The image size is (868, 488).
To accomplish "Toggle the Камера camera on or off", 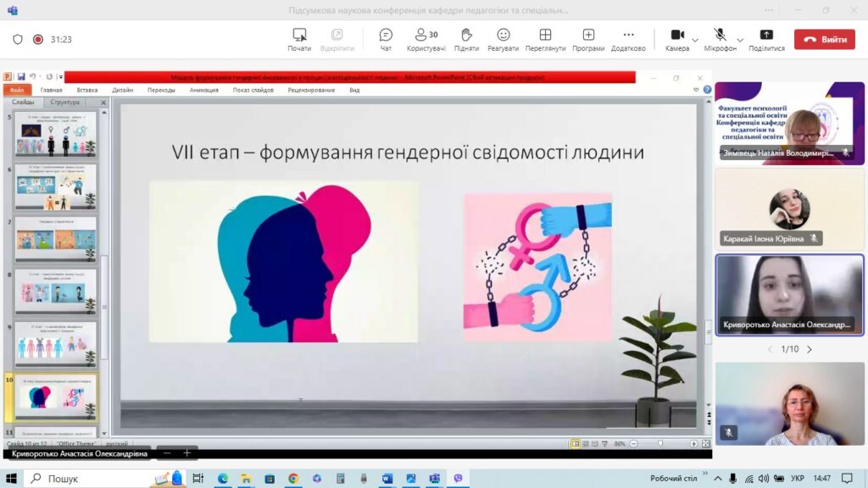I will click(677, 40).
